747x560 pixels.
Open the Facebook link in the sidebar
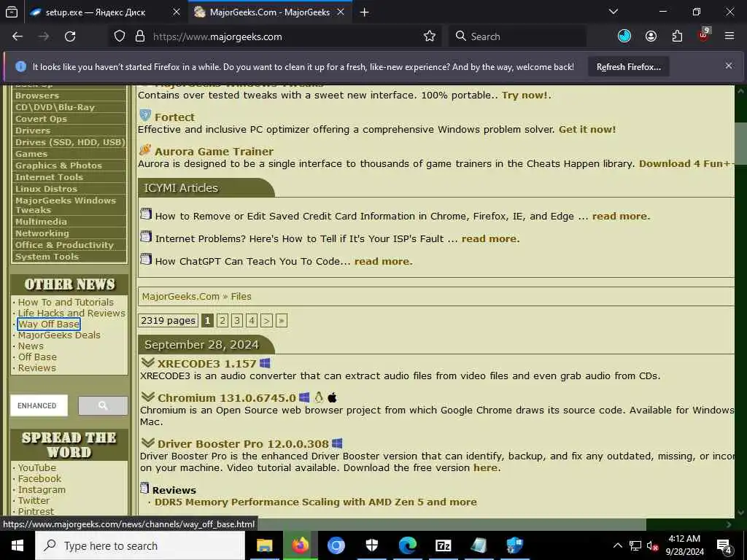pyautogui.click(x=39, y=478)
